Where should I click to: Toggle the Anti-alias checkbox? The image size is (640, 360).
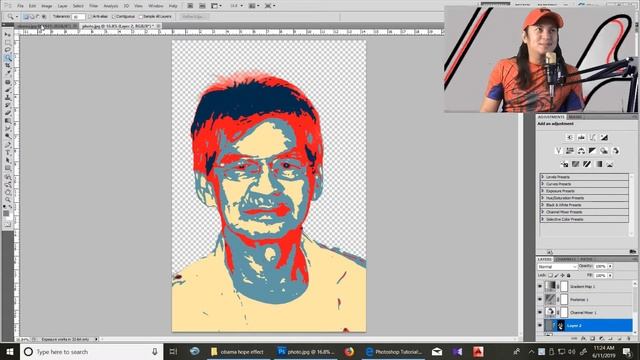click(x=90, y=17)
